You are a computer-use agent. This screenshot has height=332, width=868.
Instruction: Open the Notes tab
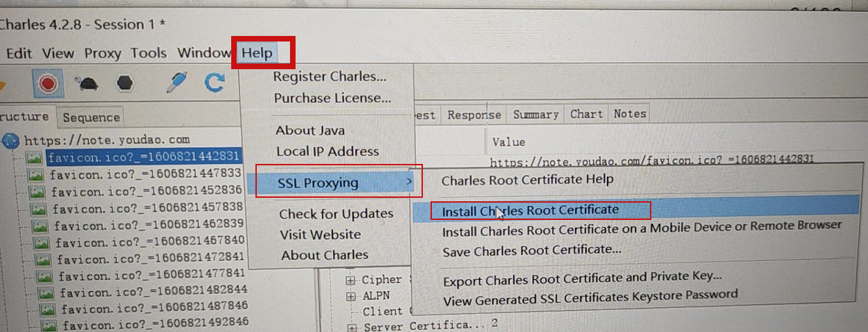point(630,113)
